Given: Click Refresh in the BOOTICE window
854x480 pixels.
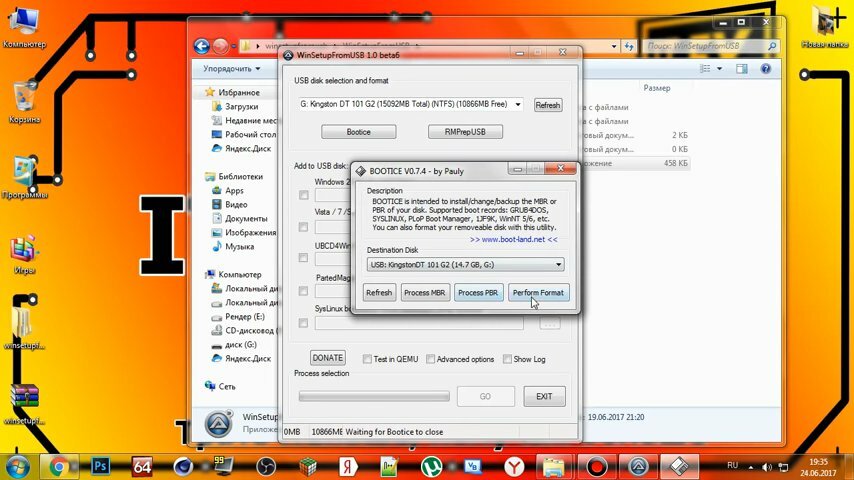Looking at the screenshot, I should pyautogui.click(x=379, y=293).
